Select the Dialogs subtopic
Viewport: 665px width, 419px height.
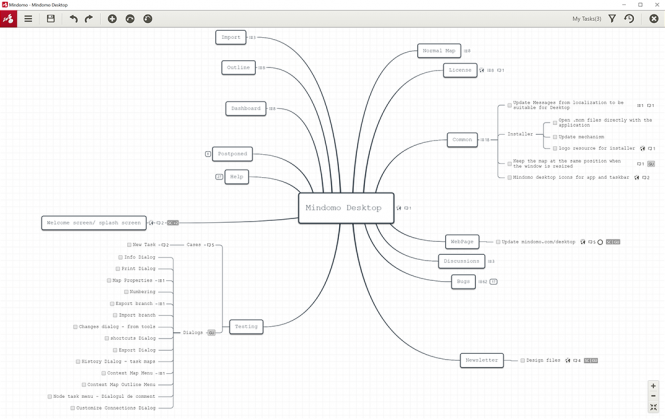(193, 332)
